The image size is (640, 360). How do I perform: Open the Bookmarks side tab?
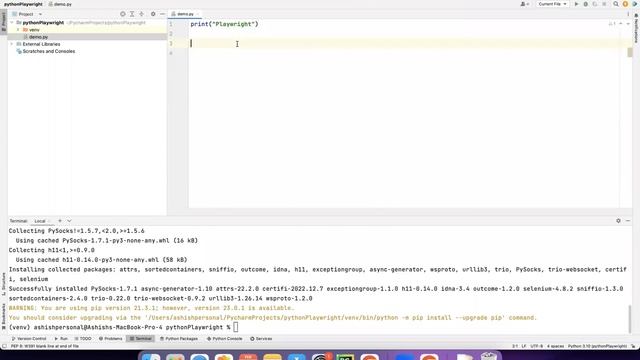tap(4, 316)
